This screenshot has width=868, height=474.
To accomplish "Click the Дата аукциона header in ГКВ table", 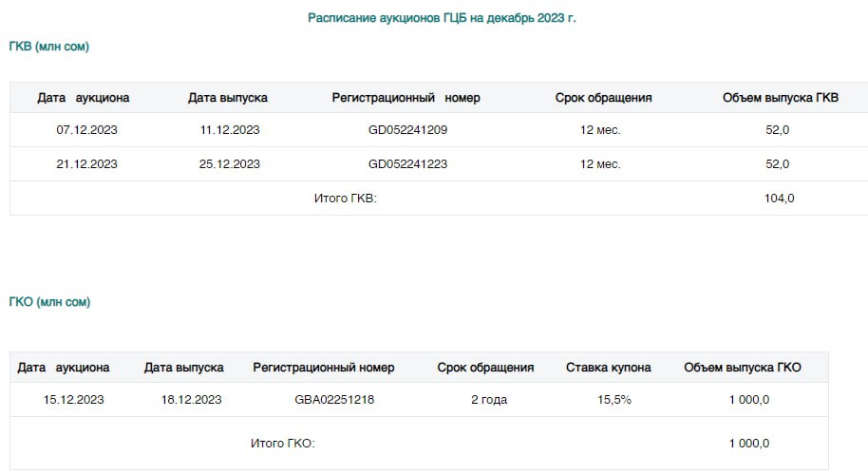I will pyautogui.click(x=83, y=98).
